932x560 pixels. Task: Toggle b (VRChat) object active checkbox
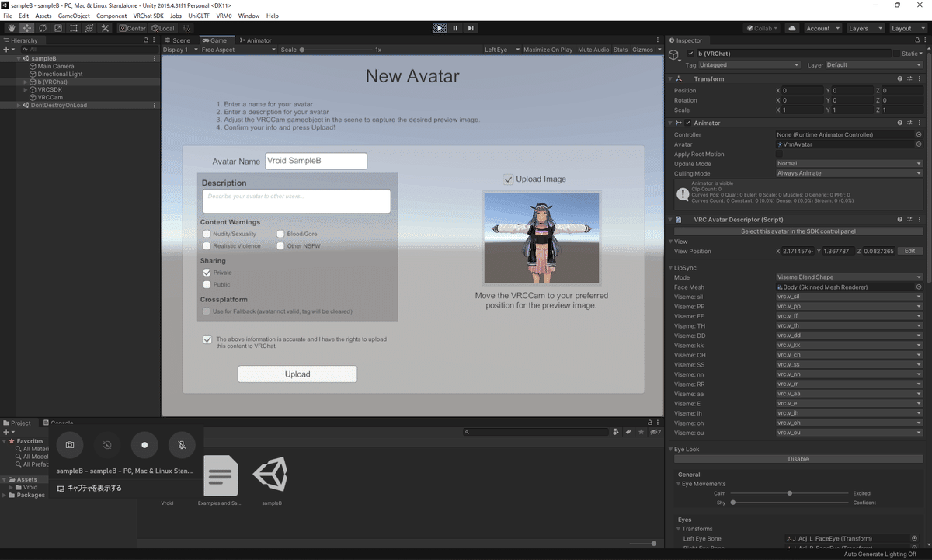click(690, 54)
